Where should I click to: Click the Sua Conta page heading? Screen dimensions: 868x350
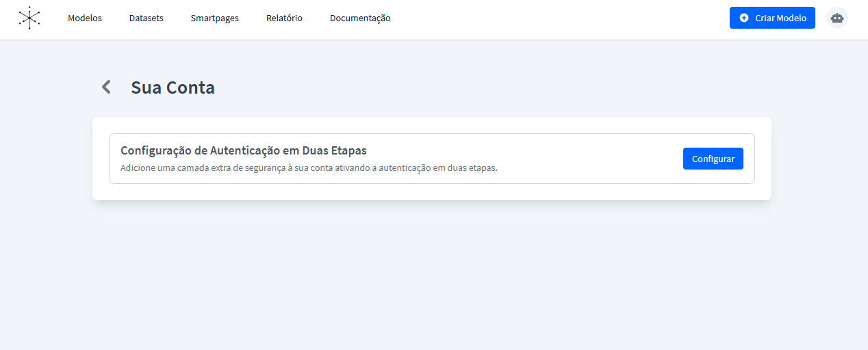tap(173, 87)
